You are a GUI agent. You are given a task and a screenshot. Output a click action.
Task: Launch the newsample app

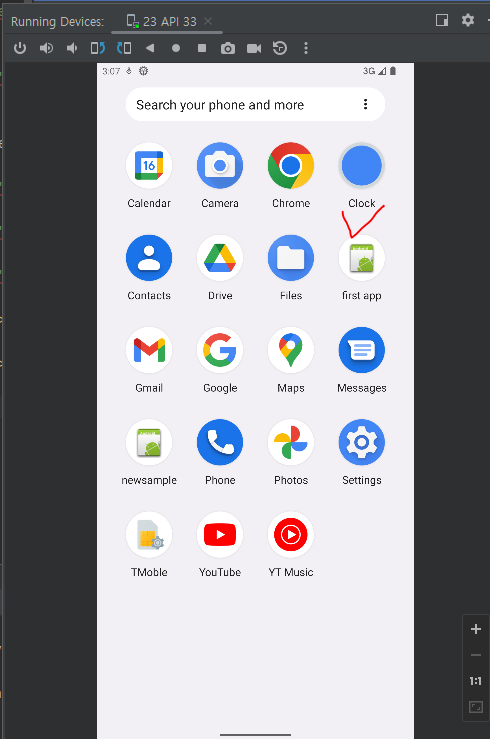click(x=149, y=442)
